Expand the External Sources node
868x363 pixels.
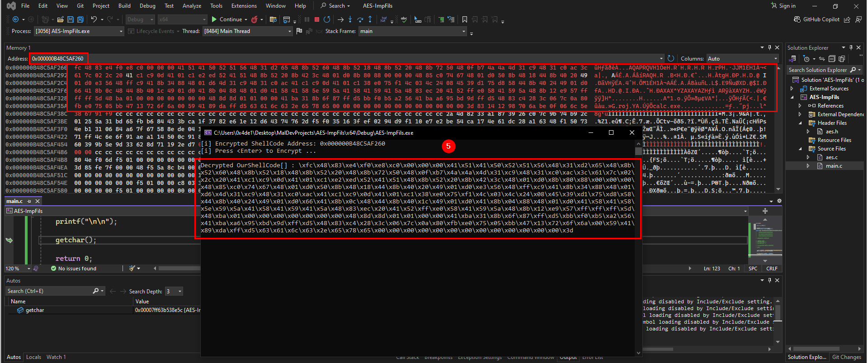(792, 89)
